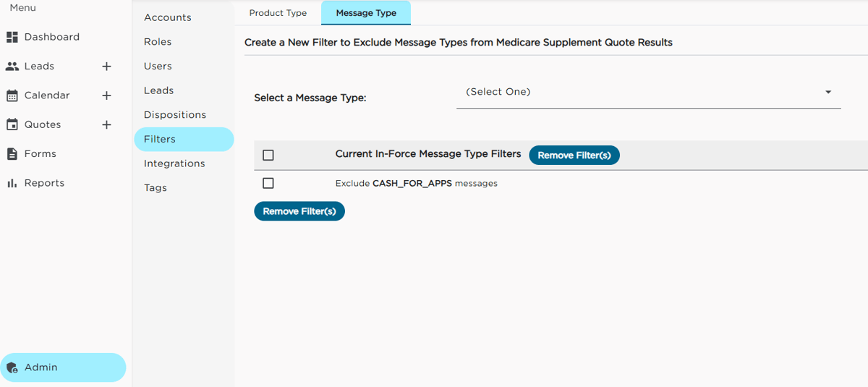Select Filters admin section
Viewport: 868px width, 387px height.
pyautogui.click(x=184, y=139)
